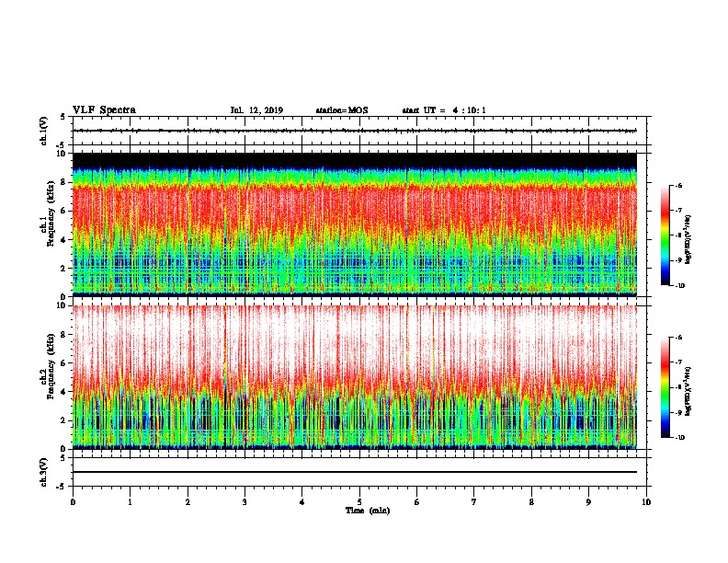The width and height of the screenshot is (728, 563).
Task: Click the ch.1 spectrogram color scale bar
Action: point(665,236)
